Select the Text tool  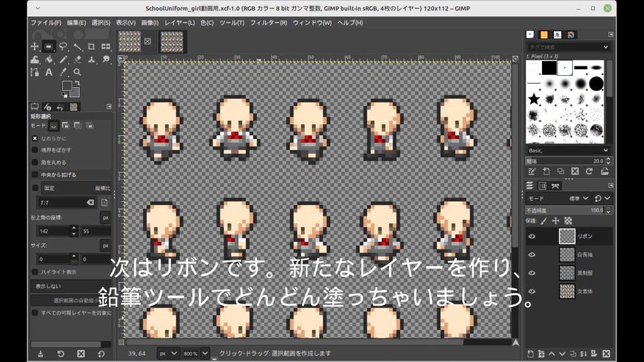pyautogui.click(x=48, y=72)
